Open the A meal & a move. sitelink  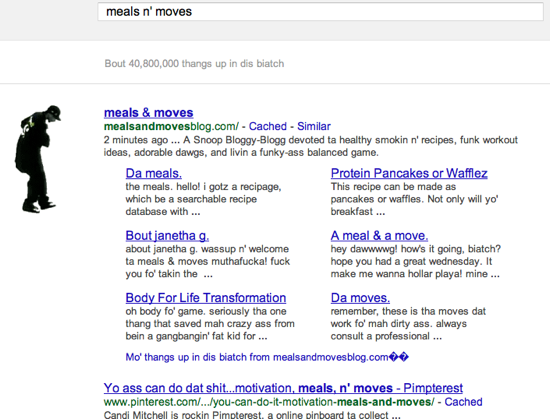tap(379, 236)
